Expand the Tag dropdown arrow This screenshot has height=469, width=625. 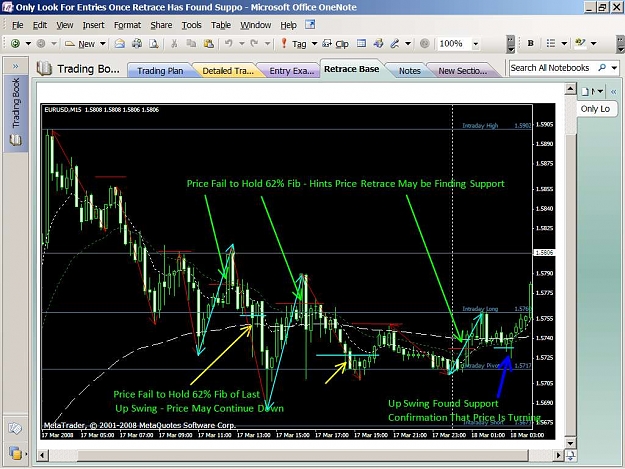(x=314, y=43)
